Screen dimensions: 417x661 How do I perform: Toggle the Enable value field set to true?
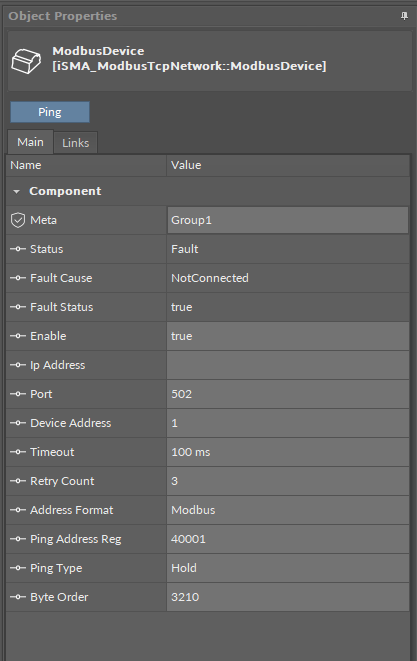pos(288,336)
